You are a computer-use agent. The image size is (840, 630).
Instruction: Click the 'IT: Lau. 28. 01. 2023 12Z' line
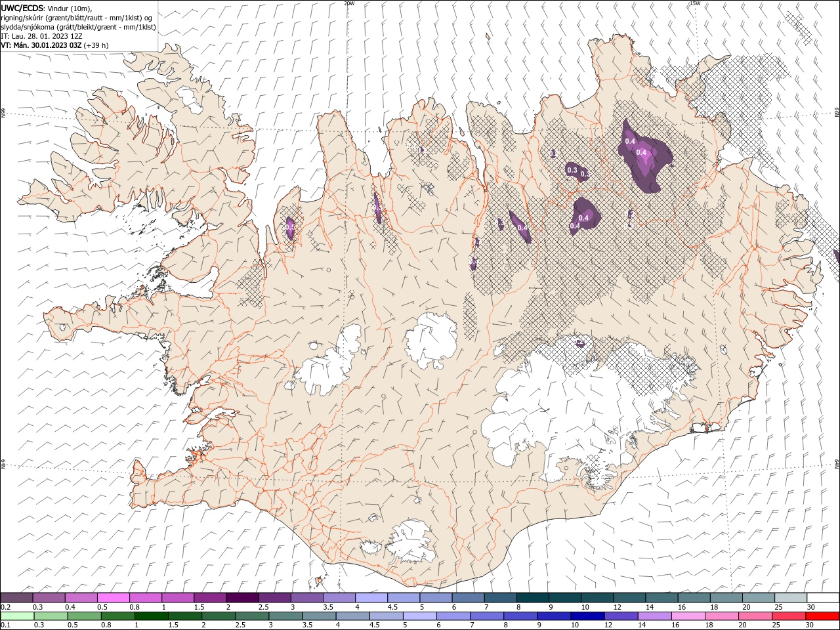pos(41,36)
